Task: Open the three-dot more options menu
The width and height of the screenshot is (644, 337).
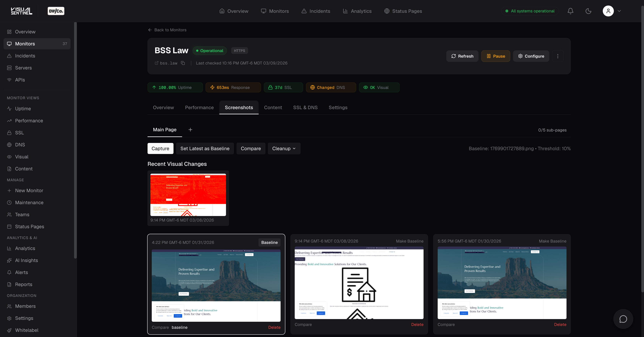Action: click(x=558, y=56)
